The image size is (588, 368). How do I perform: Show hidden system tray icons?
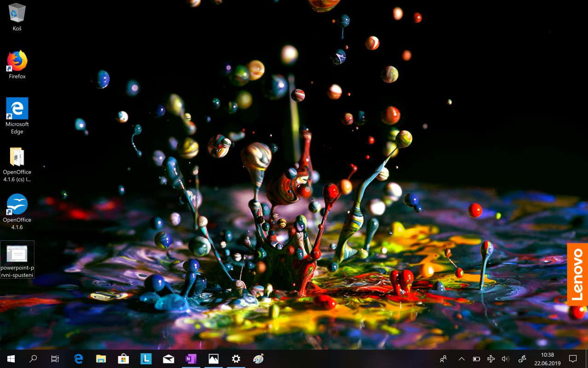(x=461, y=359)
